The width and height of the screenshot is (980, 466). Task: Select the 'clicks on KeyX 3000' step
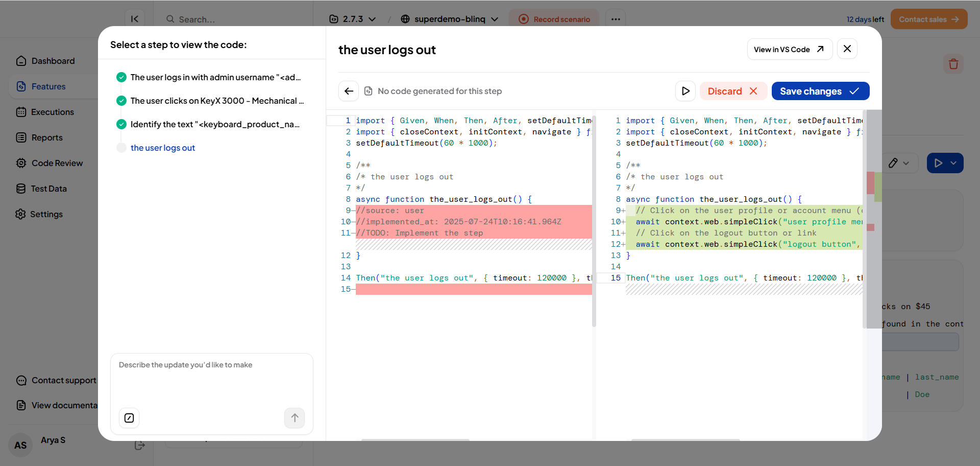(216, 101)
